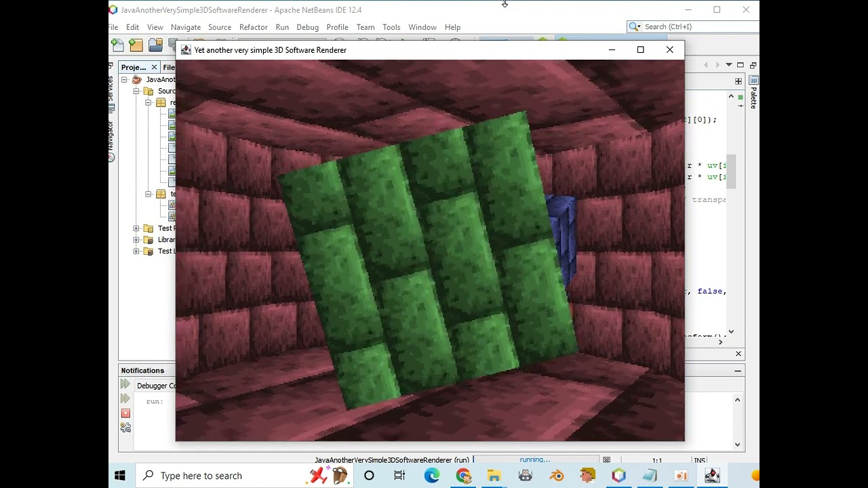Open the Team menu
The width and height of the screenshot is (868, 488).
[366, 27]
